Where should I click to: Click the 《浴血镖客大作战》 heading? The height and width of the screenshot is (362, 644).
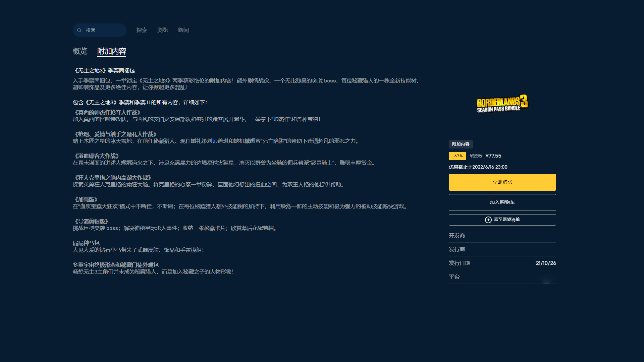(x=96, y=156)
